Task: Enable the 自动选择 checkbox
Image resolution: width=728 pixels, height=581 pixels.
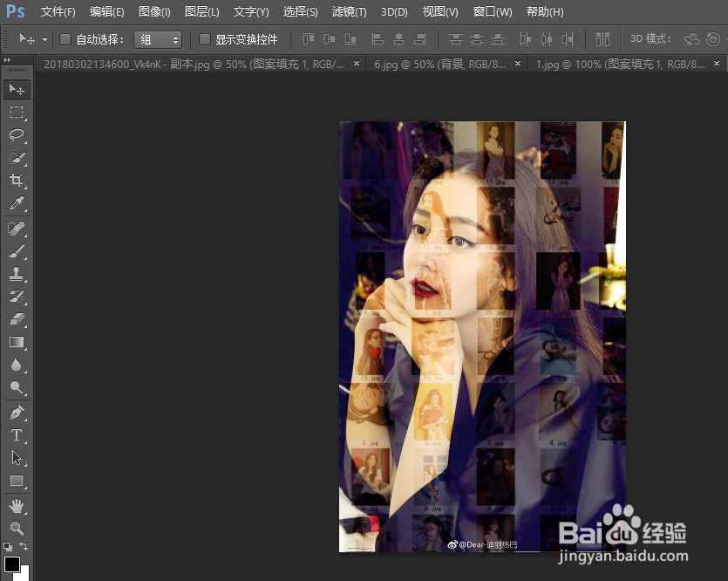Action: point(65,39)
